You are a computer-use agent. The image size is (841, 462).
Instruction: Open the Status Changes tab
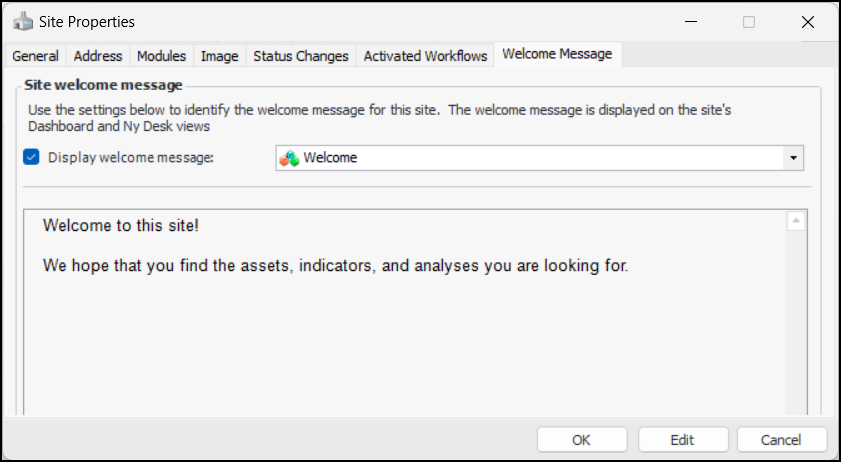click(x=300, y=56)
